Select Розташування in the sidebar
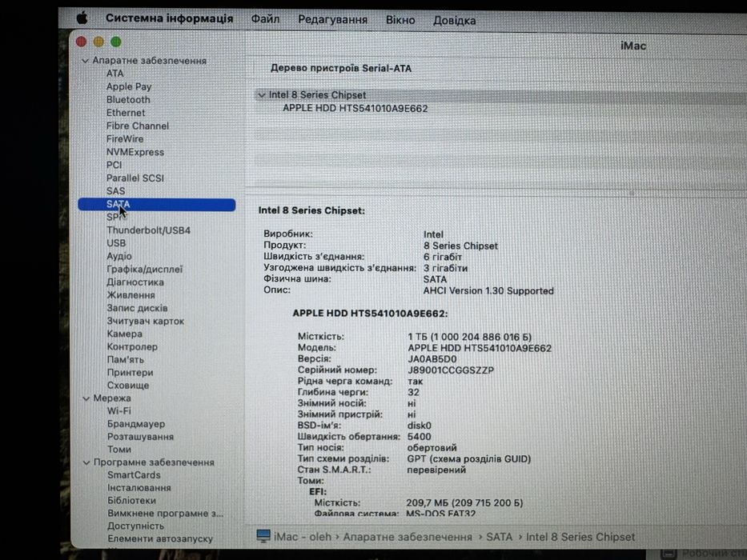This screenshot has width=747, height=560. (141, 437)
